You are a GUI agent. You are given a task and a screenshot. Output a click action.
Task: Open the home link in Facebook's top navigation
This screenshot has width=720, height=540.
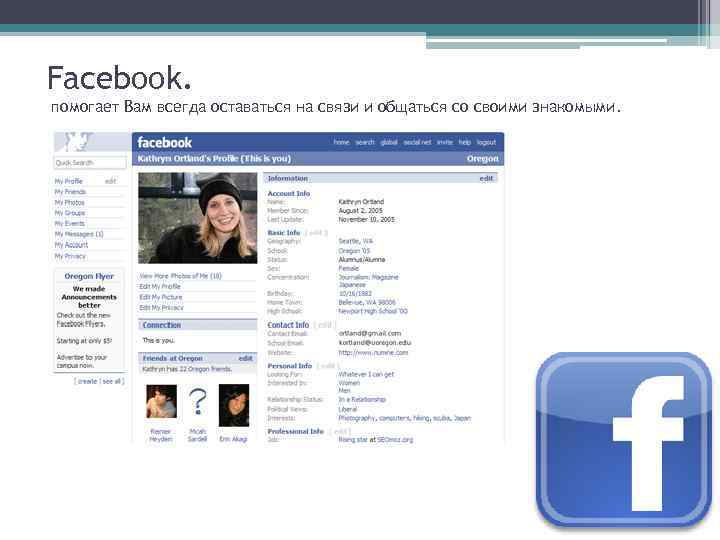coord(341,142)
